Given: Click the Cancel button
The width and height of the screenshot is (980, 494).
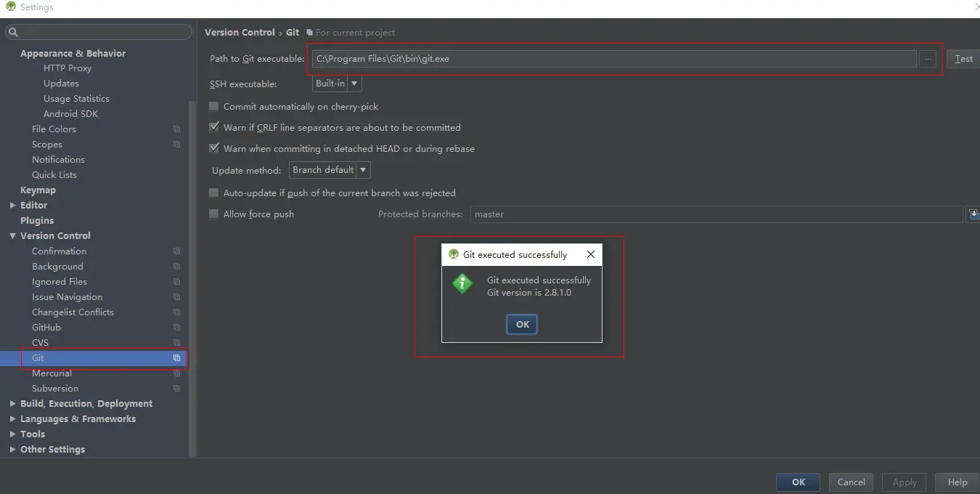Looking at the screenshot, I should pyautogui.click(x=851, y=482).
